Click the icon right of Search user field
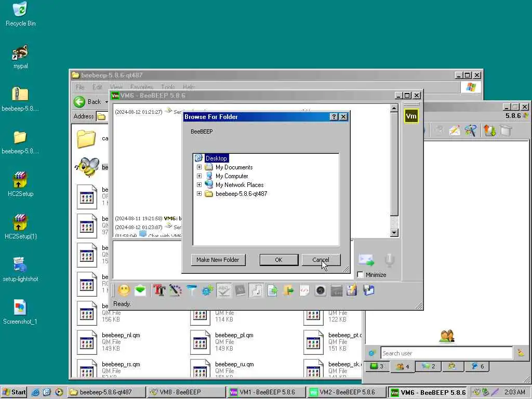 (521, 353)
